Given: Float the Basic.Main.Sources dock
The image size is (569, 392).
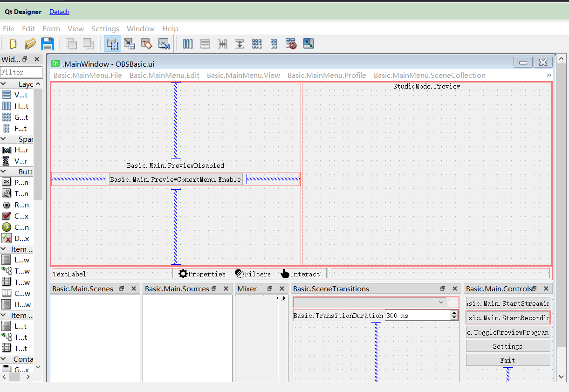Looking at the screenshot, I should [214, 289].
